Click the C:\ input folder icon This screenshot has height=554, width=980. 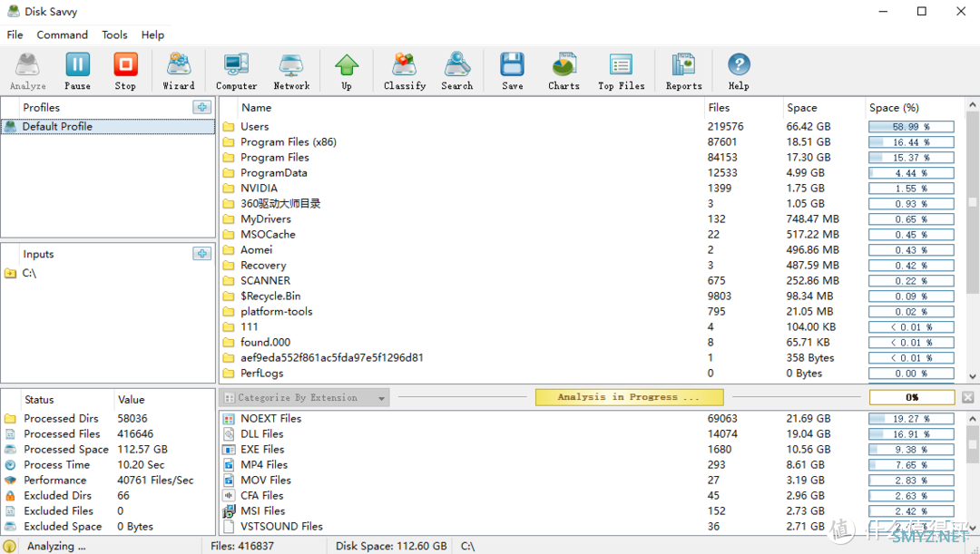pos(10,273)
